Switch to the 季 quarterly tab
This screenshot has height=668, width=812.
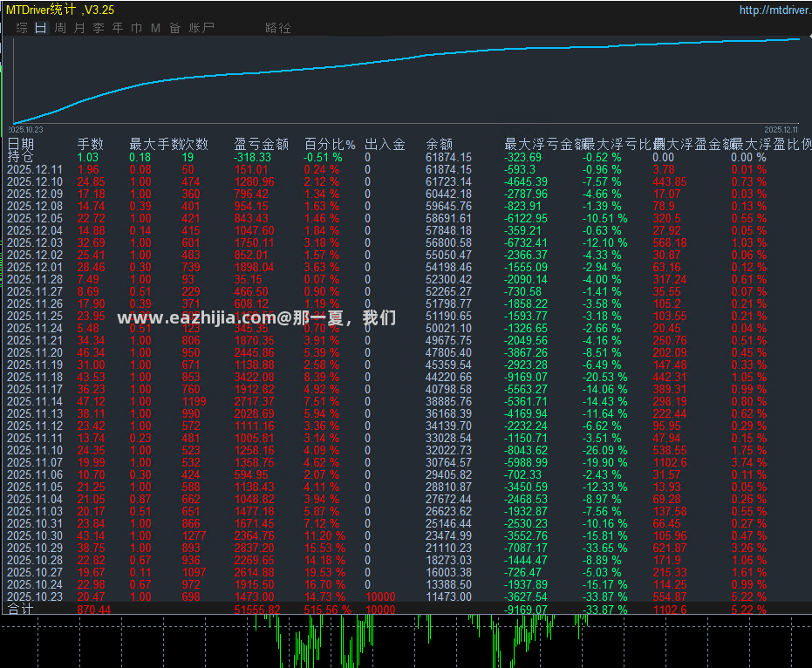99,28
